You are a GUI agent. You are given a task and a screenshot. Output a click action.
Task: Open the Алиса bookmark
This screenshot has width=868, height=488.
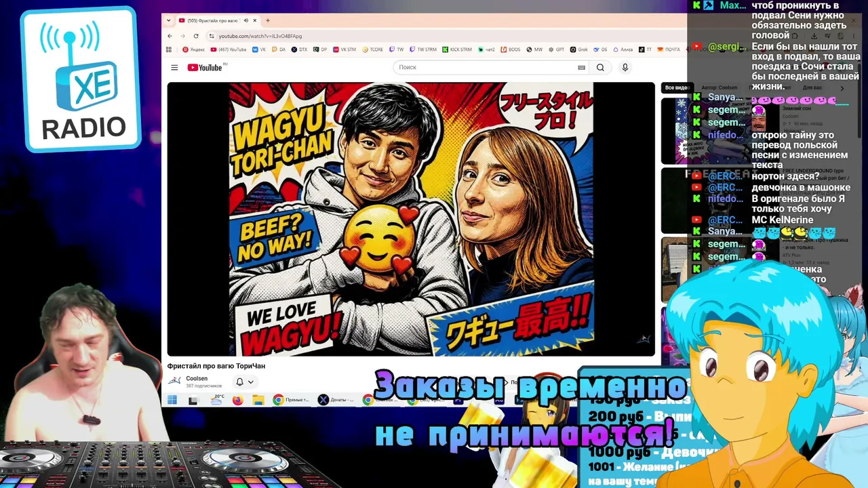pos(623,49)
